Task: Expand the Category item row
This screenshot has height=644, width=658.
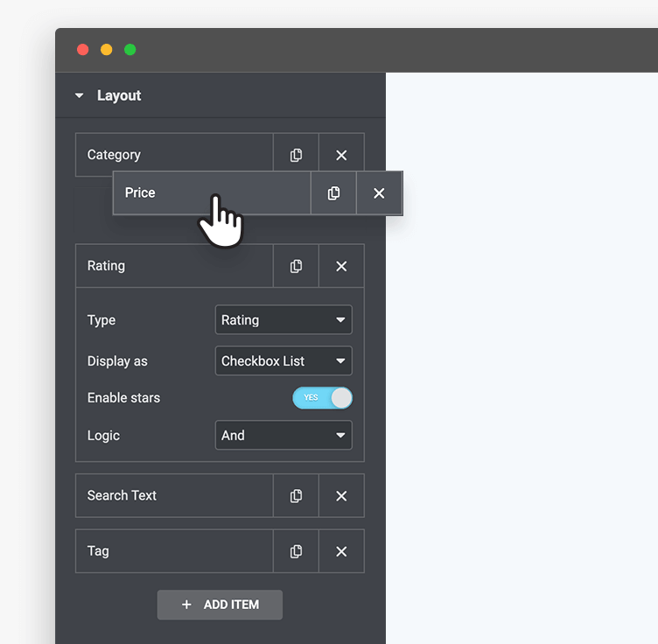Action: pyautogui.click(x=174, y=155)
